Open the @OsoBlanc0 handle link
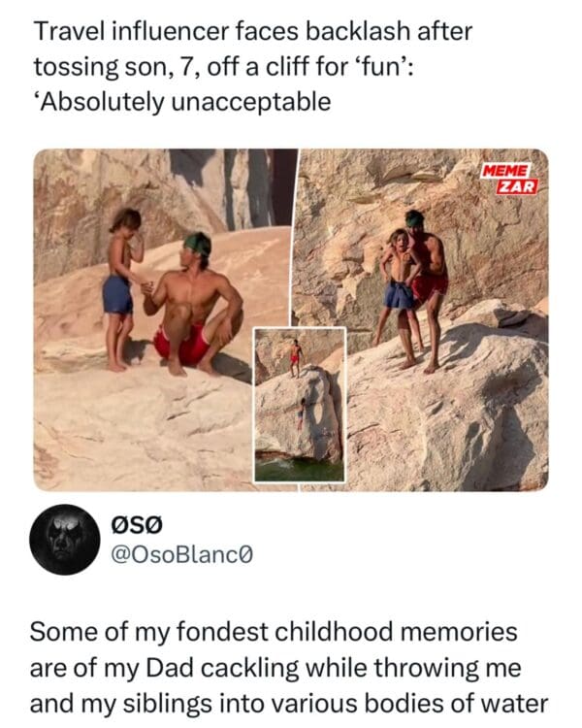582x728 pixels. pyautogui.click(x=182, y=554)
